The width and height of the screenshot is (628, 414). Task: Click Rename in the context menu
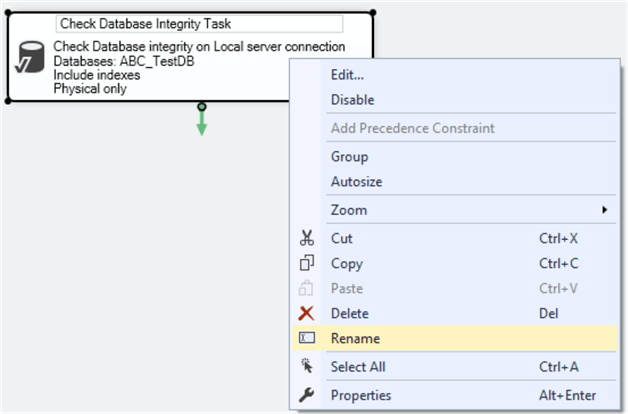tap(355, 339)
